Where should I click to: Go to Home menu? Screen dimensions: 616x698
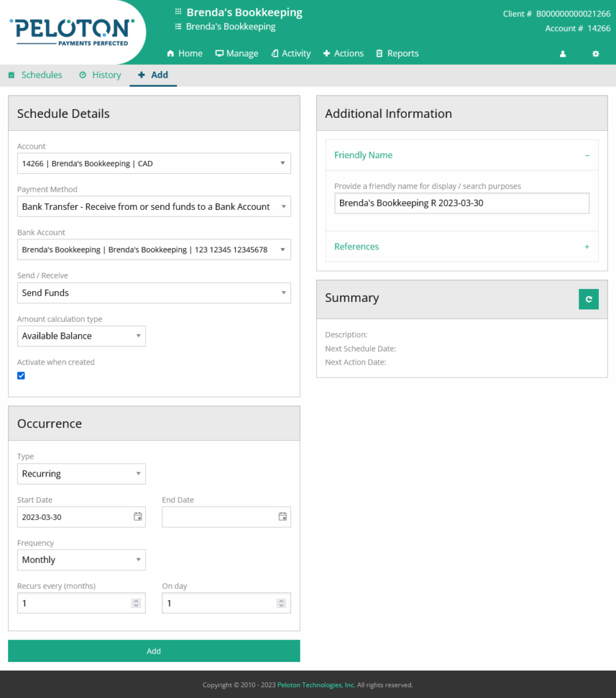(x=185, y=53)
